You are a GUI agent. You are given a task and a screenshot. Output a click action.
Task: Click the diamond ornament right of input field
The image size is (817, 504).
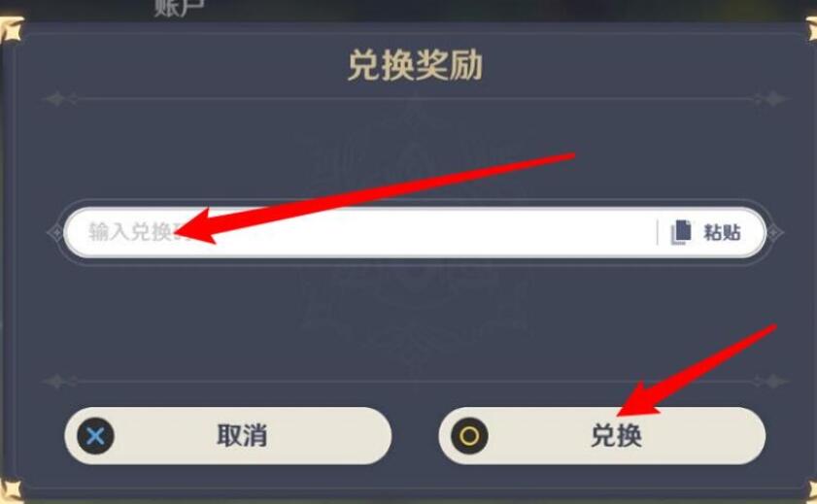775,233
